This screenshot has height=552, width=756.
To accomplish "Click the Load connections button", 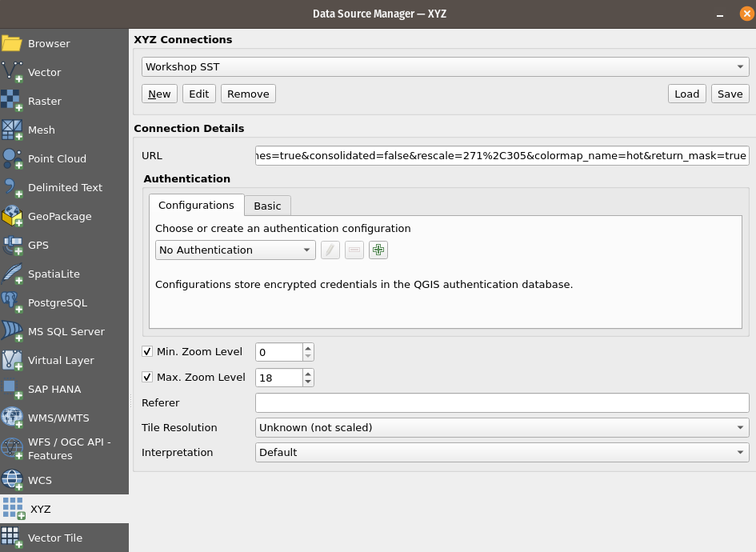I will coord(687,94).
